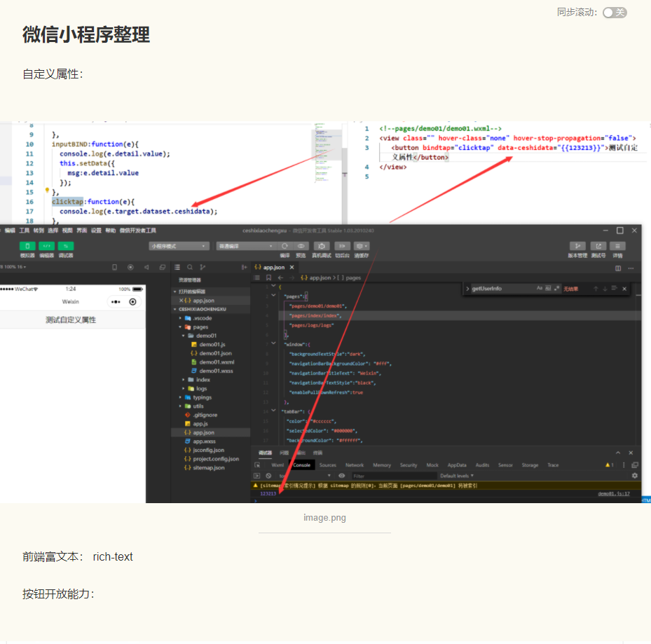651x644 pixels.
Task: Open console settings gear
Action: [x=634, y=476]
